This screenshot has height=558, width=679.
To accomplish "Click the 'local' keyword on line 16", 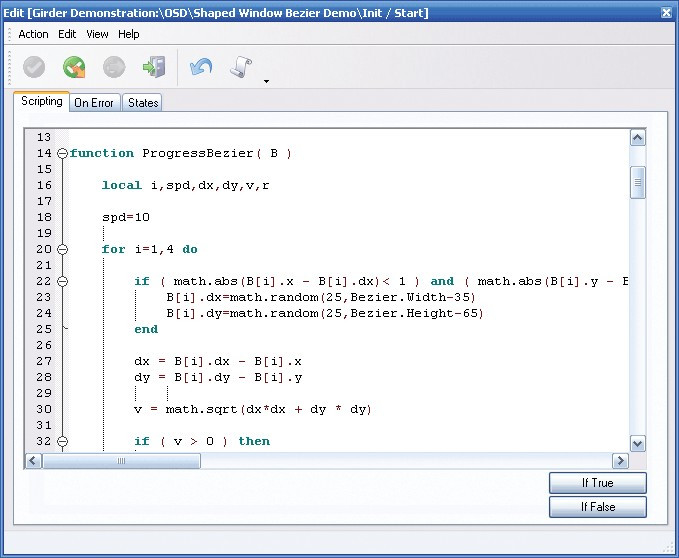I will click(x=122, y=185).
